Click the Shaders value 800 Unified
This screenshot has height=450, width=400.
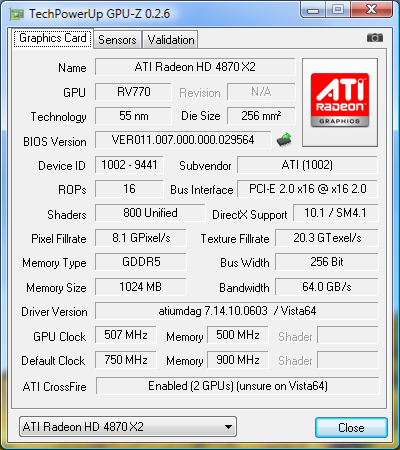tap(150, 213)
